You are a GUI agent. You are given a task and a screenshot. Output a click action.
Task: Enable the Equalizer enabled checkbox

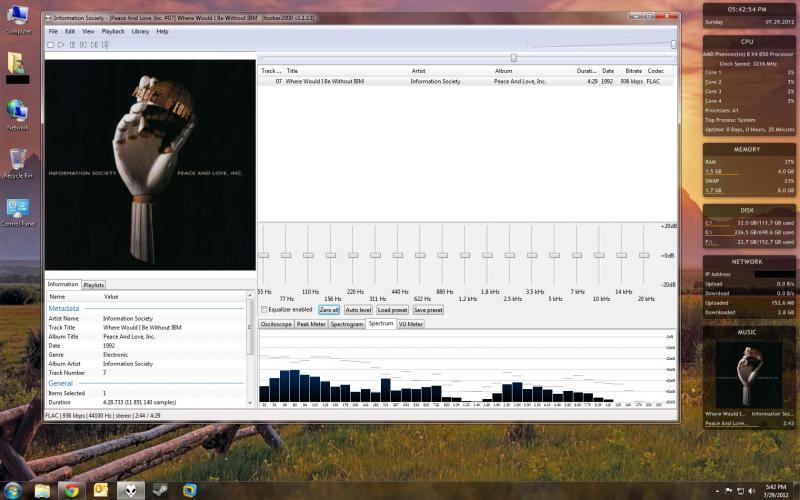click(x=264, y=310)
